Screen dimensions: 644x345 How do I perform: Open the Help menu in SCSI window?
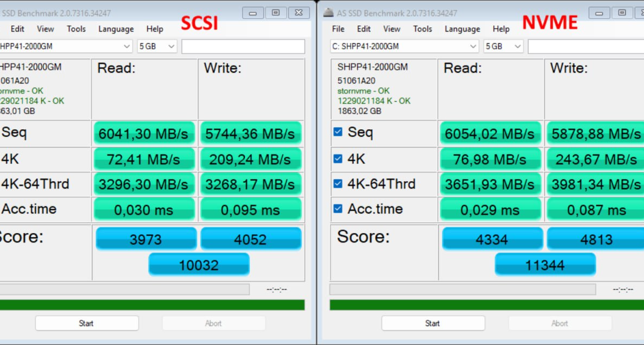point(155,29)
